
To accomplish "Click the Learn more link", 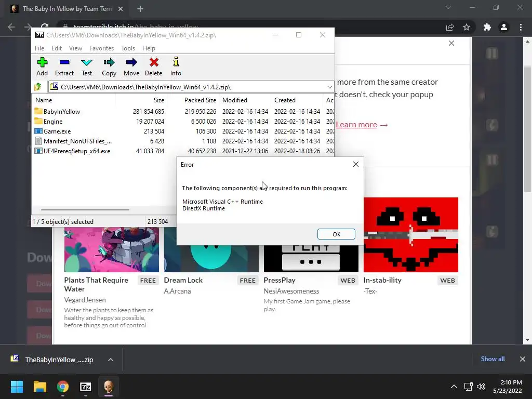I will tap(356, 125).
